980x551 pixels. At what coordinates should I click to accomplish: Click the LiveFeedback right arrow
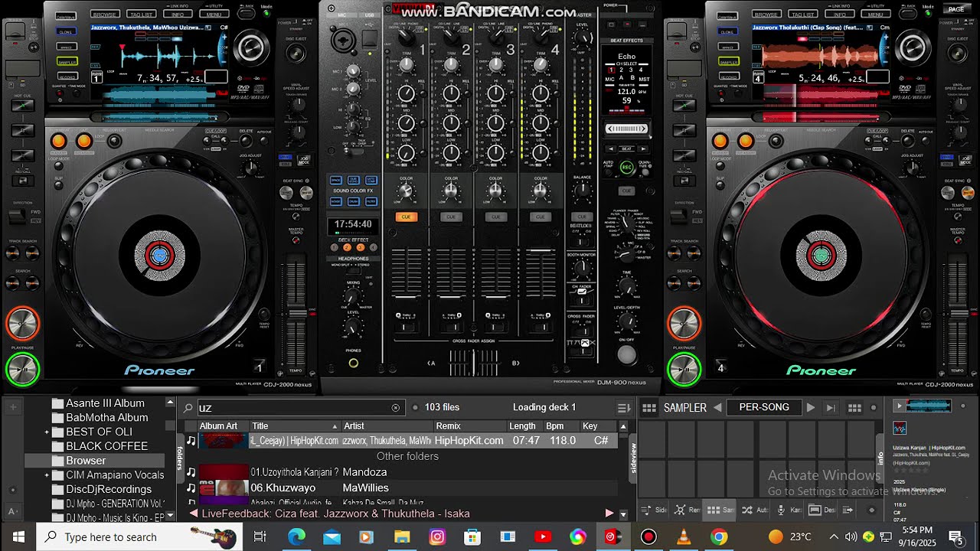click(x=609, y=514)
